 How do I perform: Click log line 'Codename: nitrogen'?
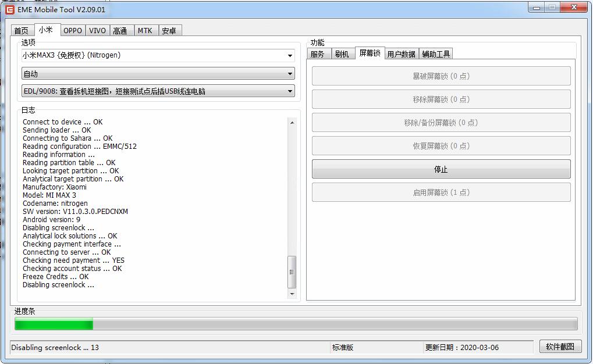pyautogui.click(x=55, y=204)
